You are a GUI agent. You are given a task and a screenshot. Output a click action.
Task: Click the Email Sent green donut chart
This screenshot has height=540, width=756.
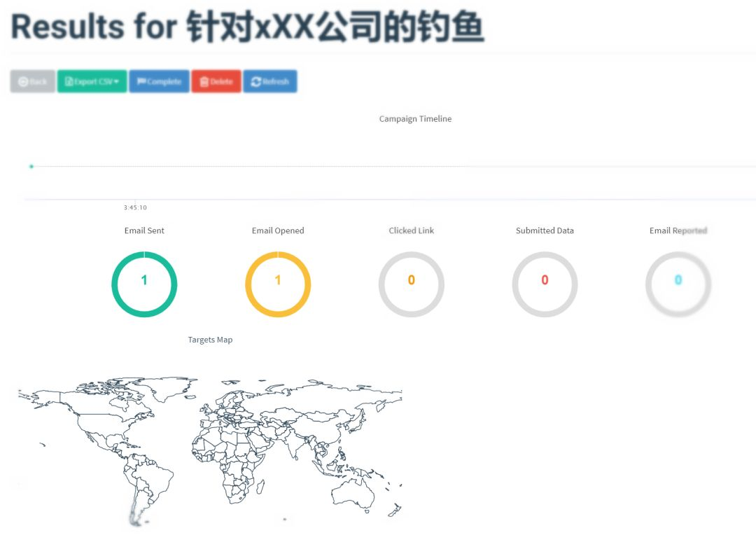(144, 284)
